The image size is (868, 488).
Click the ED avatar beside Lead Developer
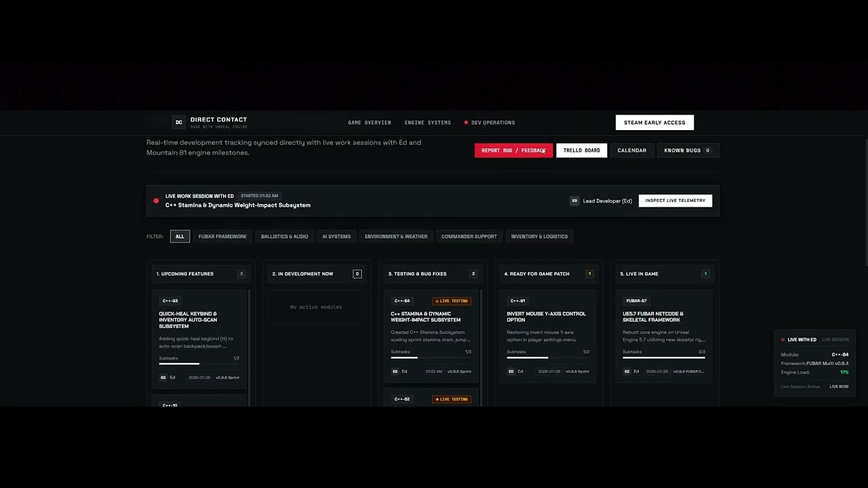click(x=574, y=201)
